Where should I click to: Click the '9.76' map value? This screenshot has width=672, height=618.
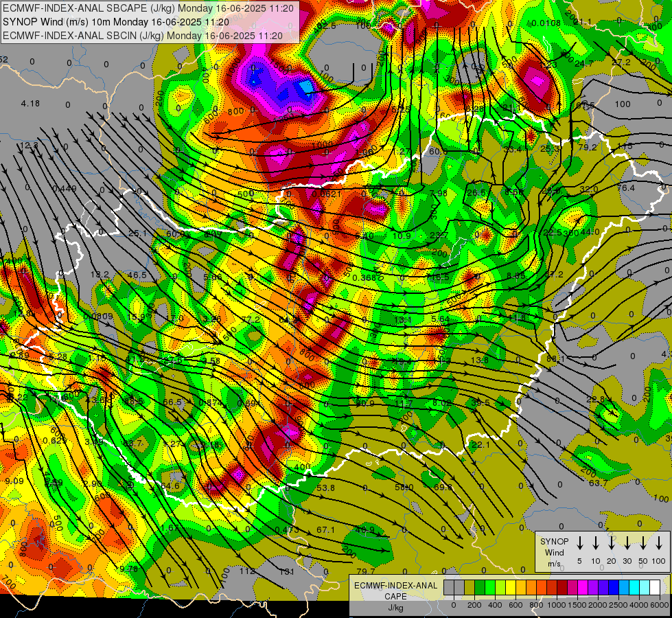(x=128, y=569)
